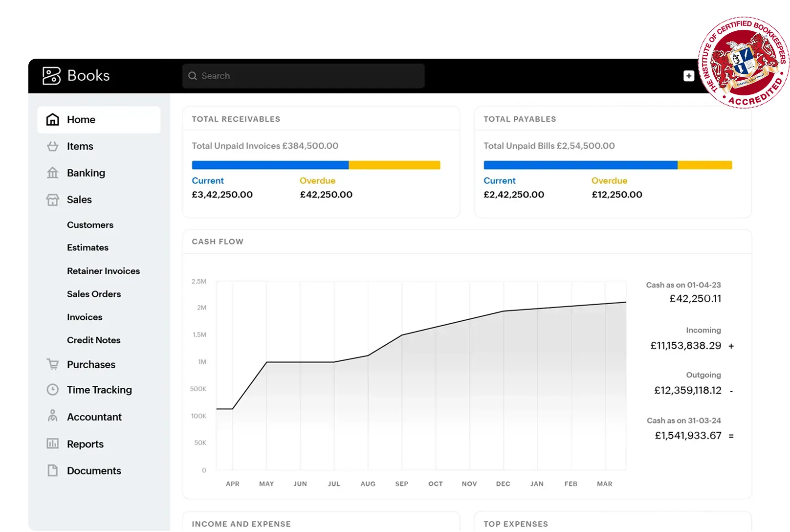The width and height of the screenshot is (790, 532).
Task: Open Time Tracking via the clock icon
Action: [x=52, y=389]
